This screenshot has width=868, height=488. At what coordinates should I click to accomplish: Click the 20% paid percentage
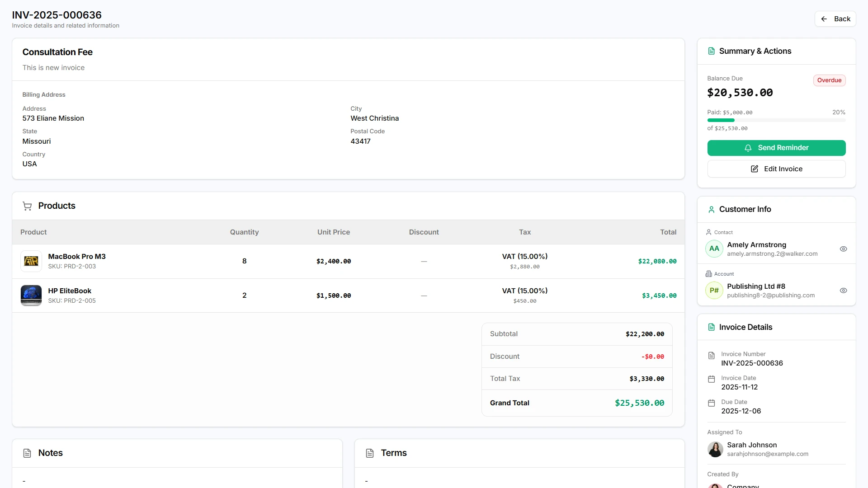[x=839, y=113]
